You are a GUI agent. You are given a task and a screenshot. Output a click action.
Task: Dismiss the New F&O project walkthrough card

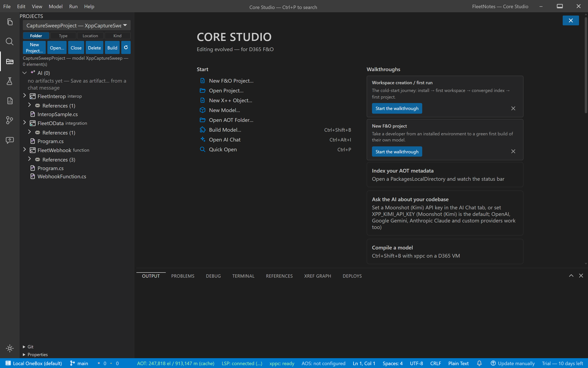point(513,151)
